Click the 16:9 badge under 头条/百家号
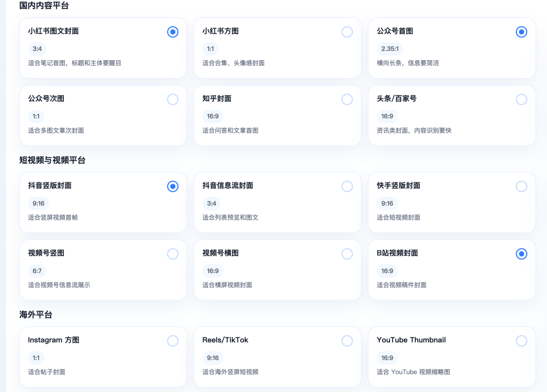The height and width of the screenshot is (392, 547). click(x=387, y=116)
